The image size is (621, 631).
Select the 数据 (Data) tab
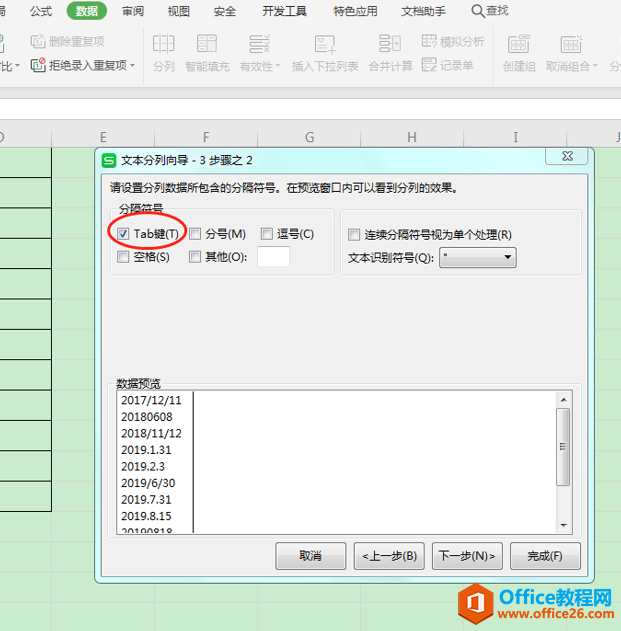tap(87, 11)
